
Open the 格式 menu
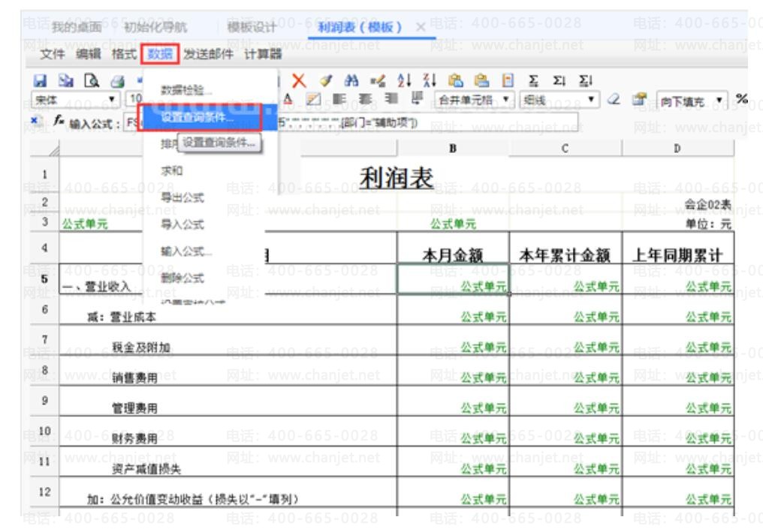click(x=124, y=54)
